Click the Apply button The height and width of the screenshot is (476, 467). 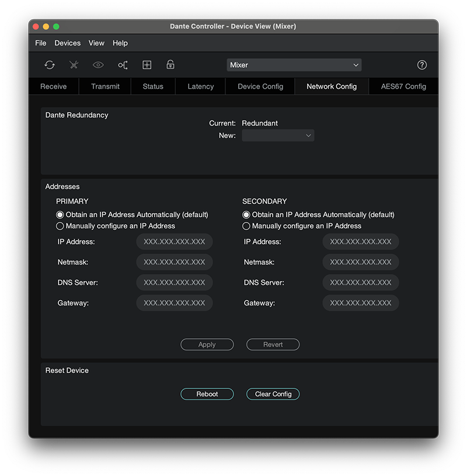207,345
